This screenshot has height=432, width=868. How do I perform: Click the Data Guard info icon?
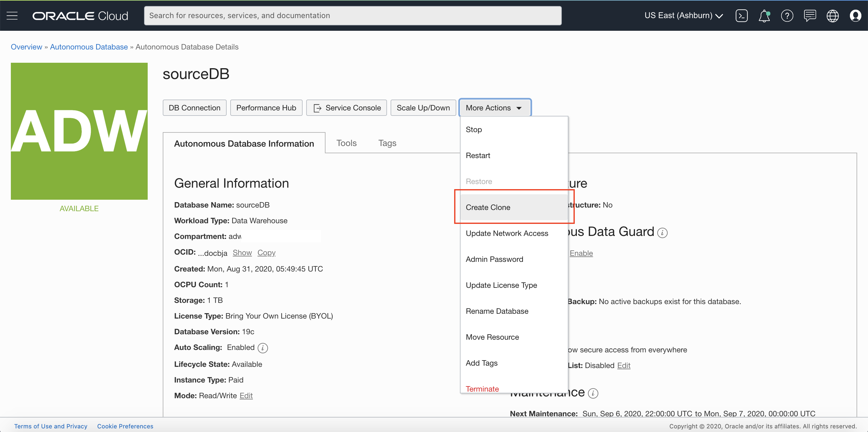(x=662, y=233)
